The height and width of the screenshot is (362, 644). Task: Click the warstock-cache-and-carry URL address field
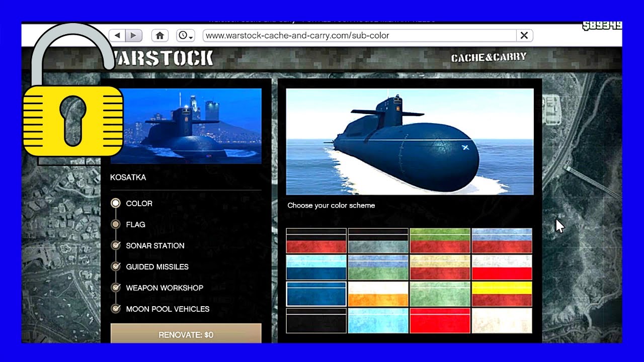[359, 36]
